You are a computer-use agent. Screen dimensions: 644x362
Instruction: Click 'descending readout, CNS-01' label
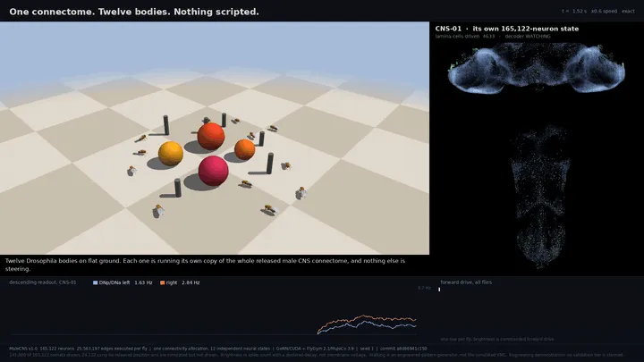[x=43, y=282]
